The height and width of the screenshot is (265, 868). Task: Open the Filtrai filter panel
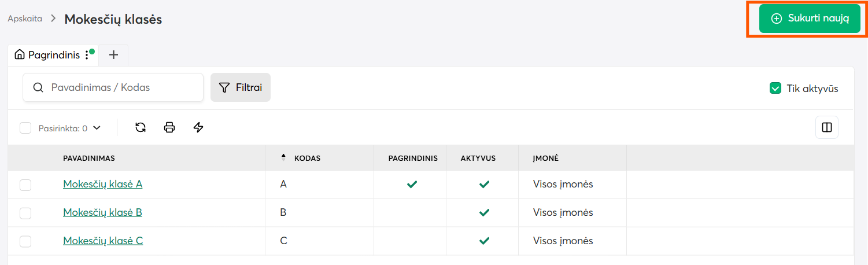click(x=241, y=87)
